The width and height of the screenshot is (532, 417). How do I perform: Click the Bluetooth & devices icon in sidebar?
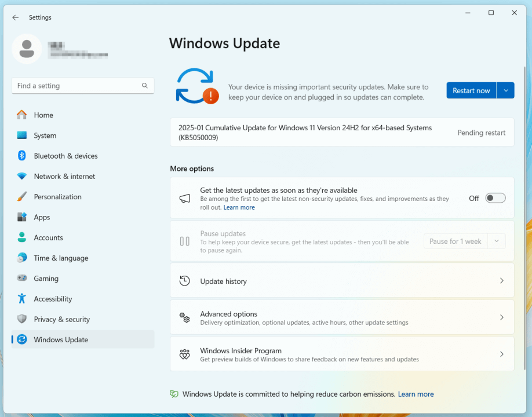coord(22,156)
